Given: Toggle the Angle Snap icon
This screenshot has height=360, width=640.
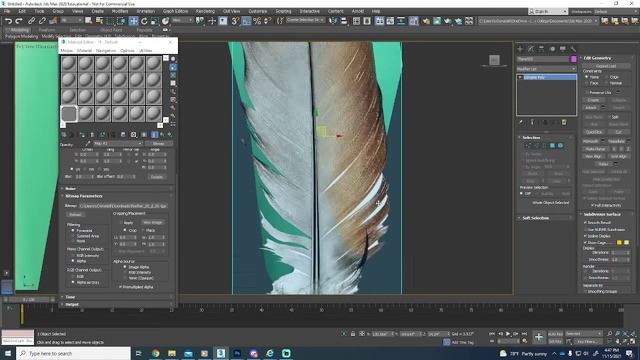Looking at the screenshot, I should tap(246, 21).
